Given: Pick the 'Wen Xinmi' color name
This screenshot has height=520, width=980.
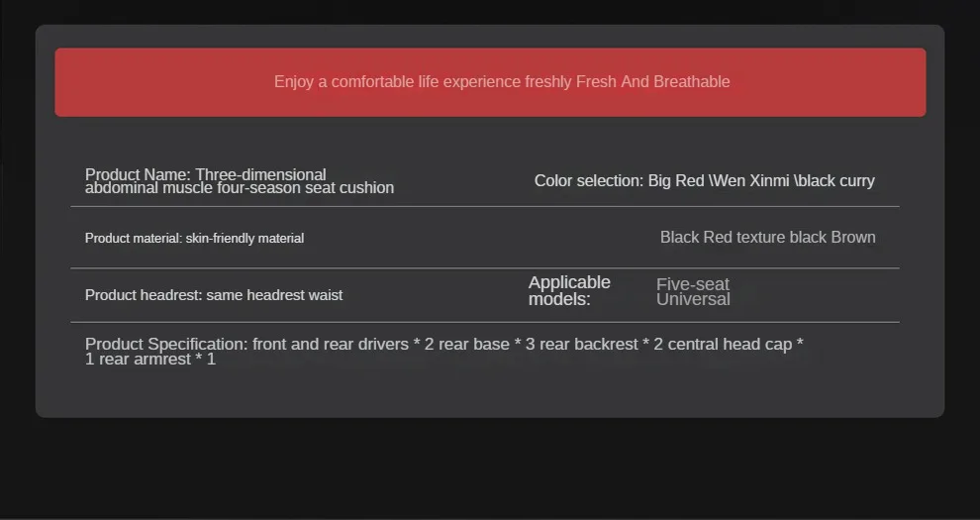Looking at the screenshot, I should (749, 180).
